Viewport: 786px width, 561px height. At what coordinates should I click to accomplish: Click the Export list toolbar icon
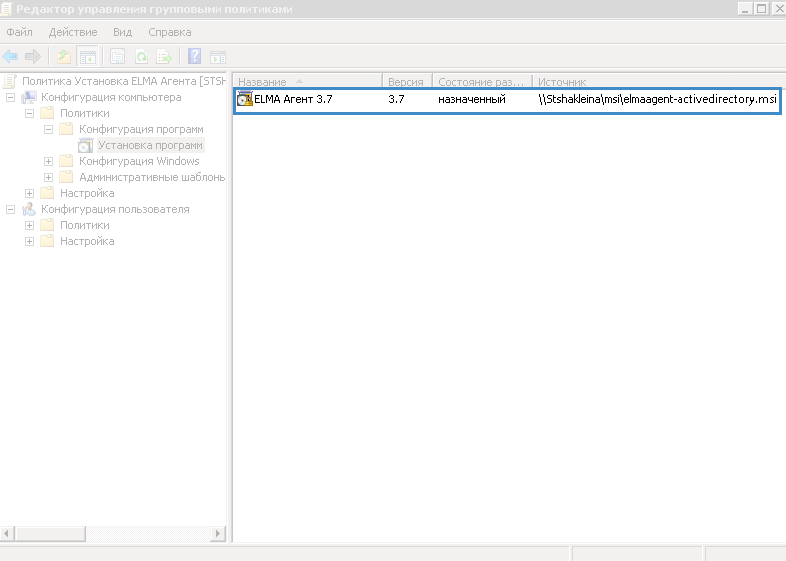(163, 56)
